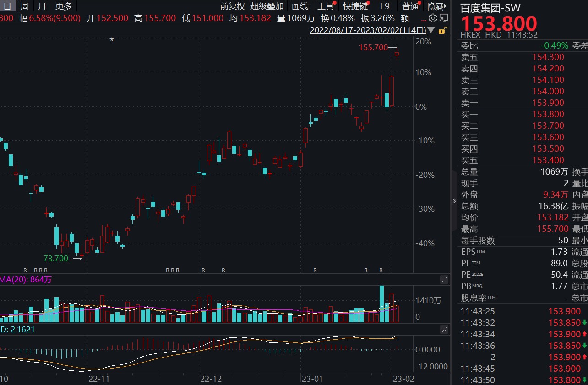Close the MACD indicator panel
588x385 pixels.
(x=444, y=330)
